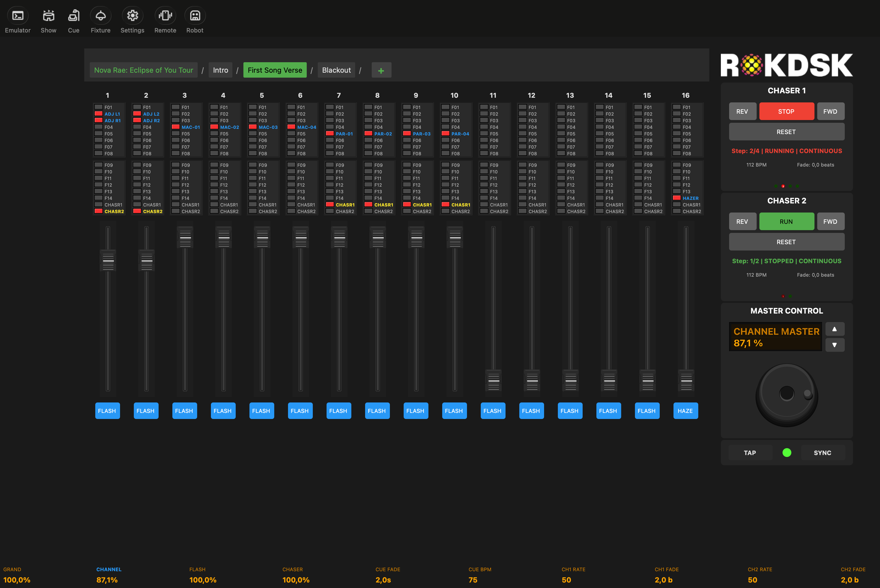Viewport: 880px width, 588px height.
Task: Open the Remote icon in toolbar
Action: coord(165,16)
